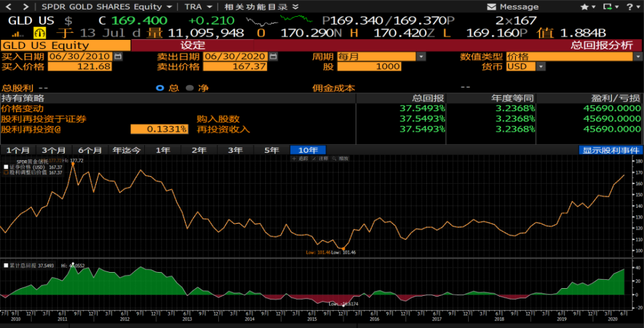Select the 5年 range tab

click(272, 150)
